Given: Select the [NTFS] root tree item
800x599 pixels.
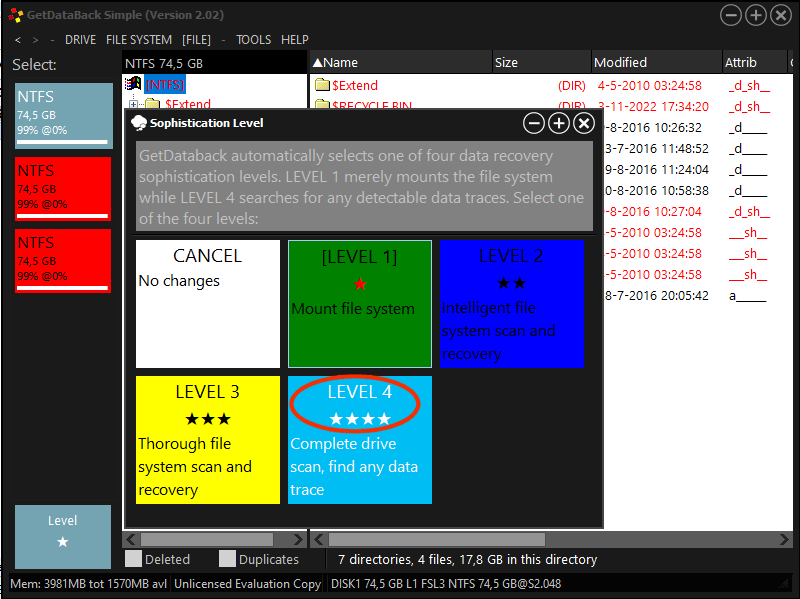Looking at the screenshot, I should pos(165,84).
